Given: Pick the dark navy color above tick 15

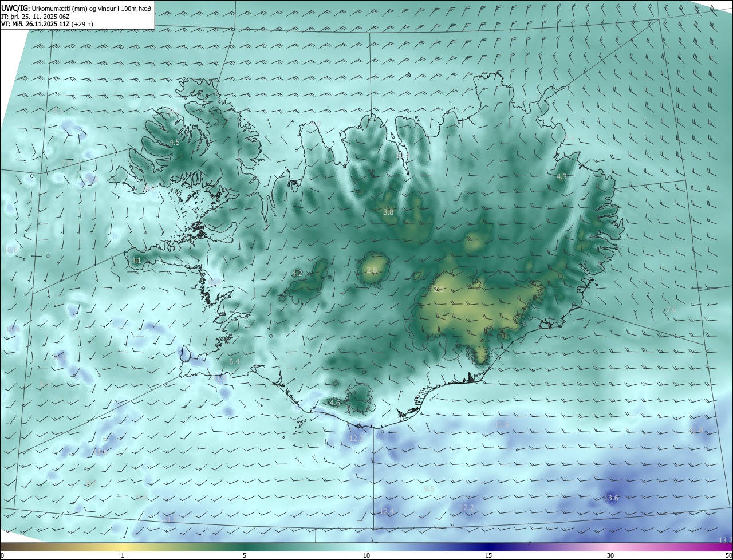Looking at the screenshot, I should coord(488,547).
